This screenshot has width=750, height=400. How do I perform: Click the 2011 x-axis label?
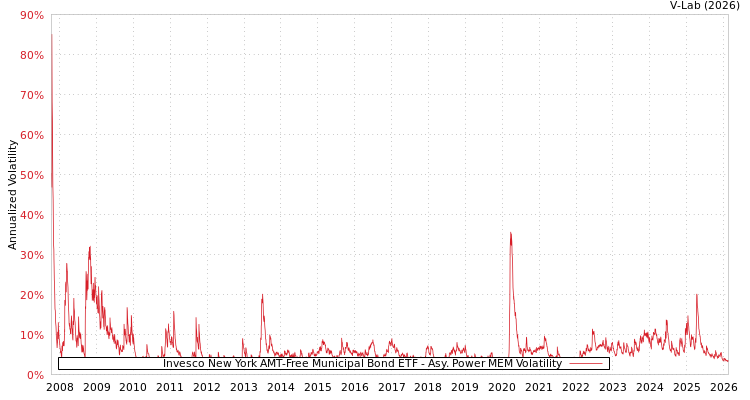coord(170,387)
